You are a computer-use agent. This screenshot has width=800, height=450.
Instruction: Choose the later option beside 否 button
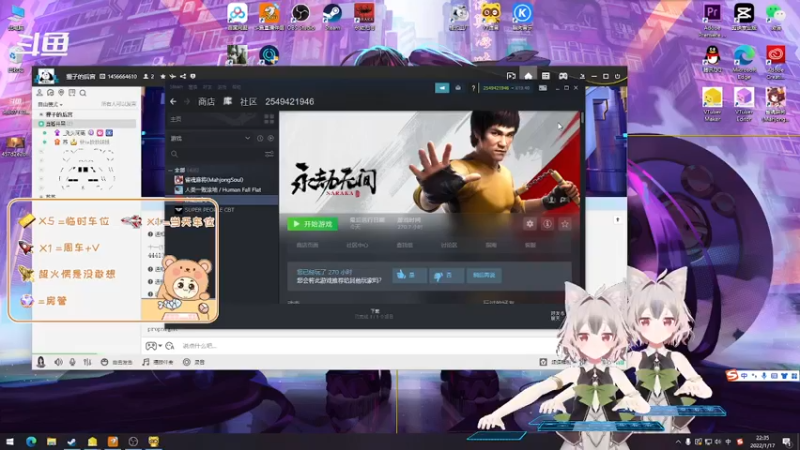click(484, 275)
